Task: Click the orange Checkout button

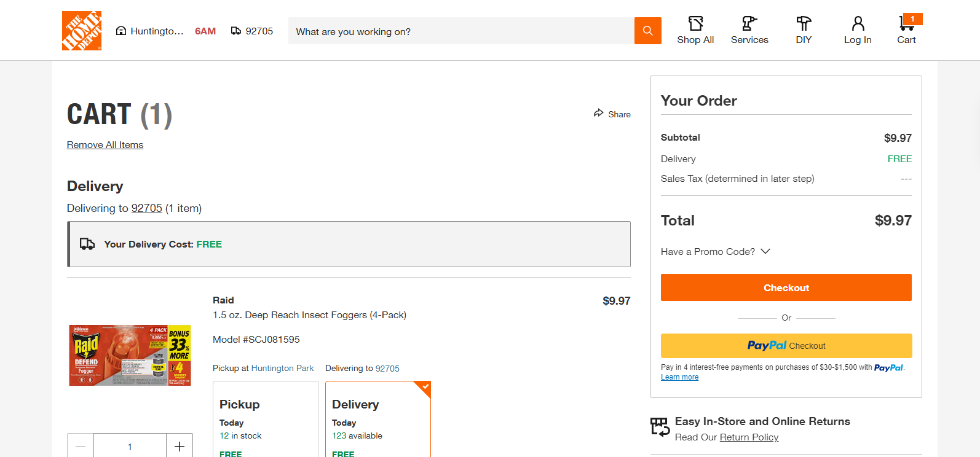Action: [x=786, y=287]
